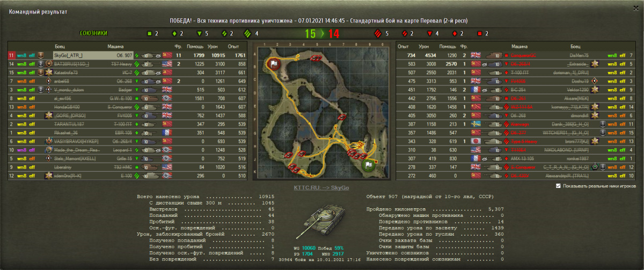Click the allied tank destroyer class icon with count 5
This screenshot has width=644, height=270.
(x=199, y=33)
